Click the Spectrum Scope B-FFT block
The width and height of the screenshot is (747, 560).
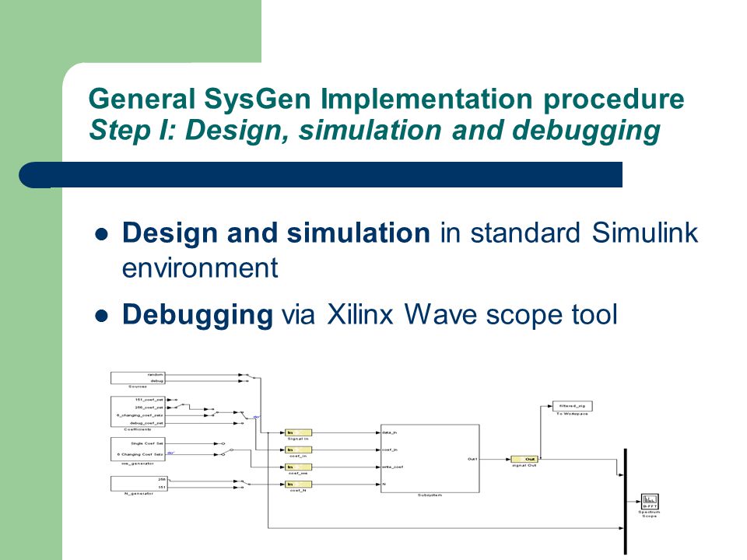point(649,502)
